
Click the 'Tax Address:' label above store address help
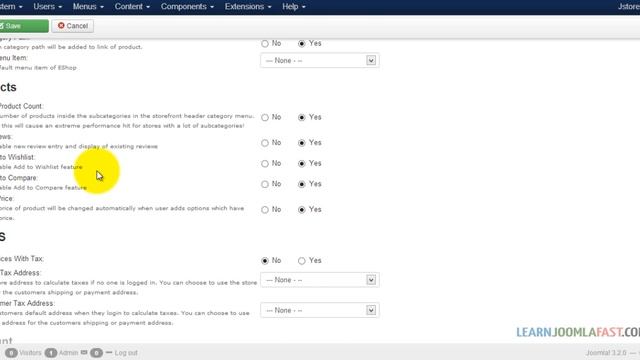[20, 273]
